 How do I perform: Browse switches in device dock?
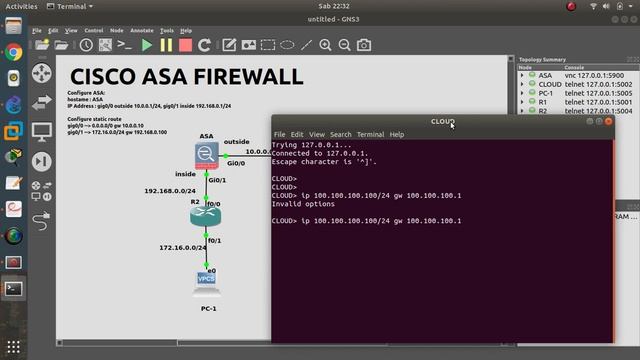(42, 102)
